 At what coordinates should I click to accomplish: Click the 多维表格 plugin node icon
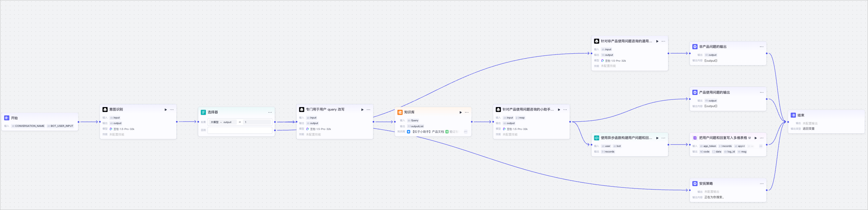click(x=695, y=138)
